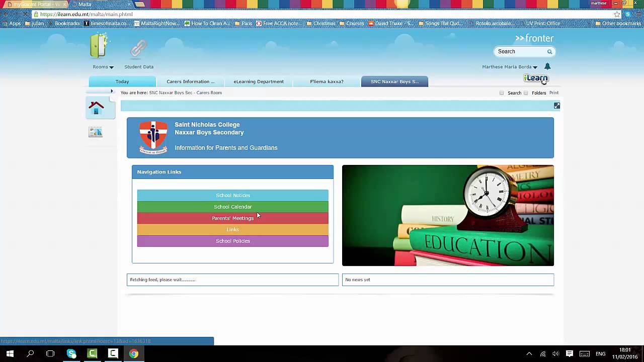The width and height of the screenshot is (644, 362).
Task: Open Windows taskbar search
Action: pyautogui.click(x=30, y=353)
